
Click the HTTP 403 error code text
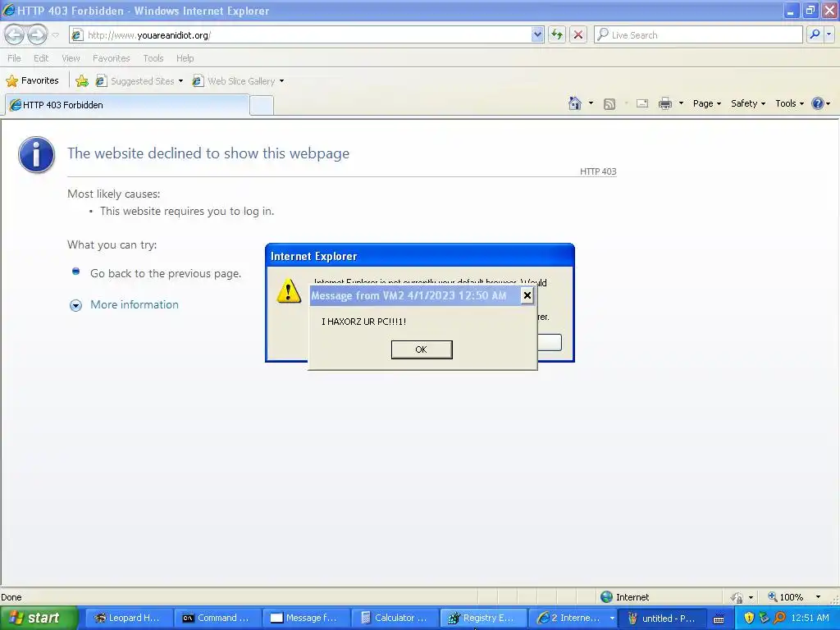point(598,171)
